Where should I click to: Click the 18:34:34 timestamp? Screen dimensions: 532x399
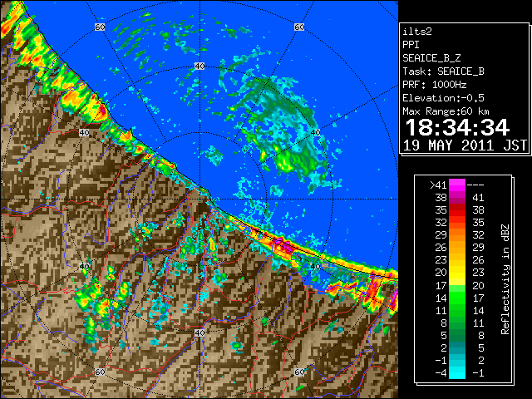(x=457, y=127)
